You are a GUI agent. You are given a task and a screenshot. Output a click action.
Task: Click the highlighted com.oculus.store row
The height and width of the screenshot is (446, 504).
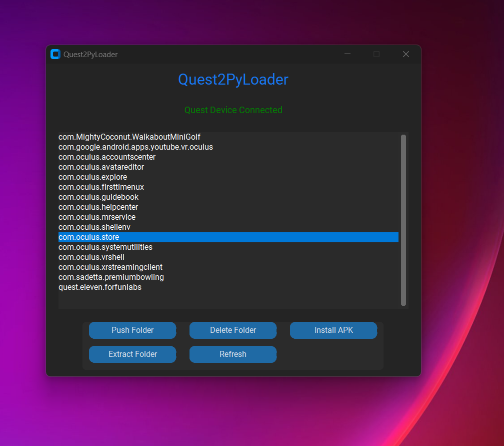click(x=228, y=237)
